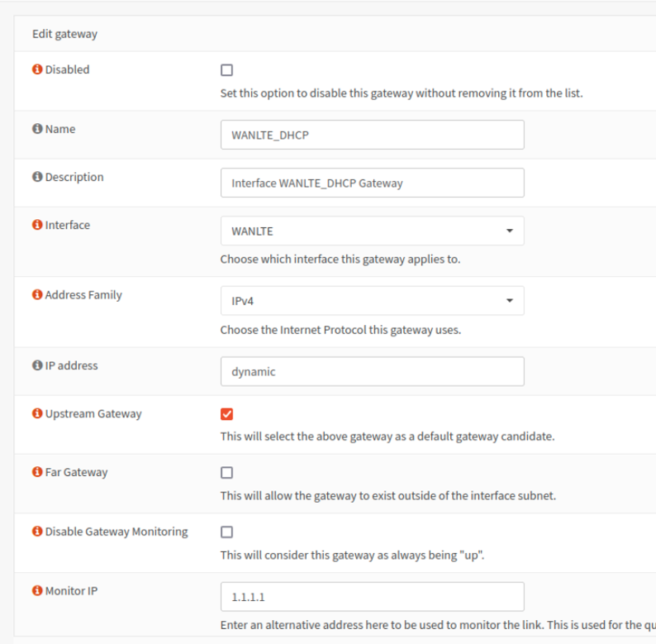Click the 'Disable Gateway Monitoring' label text
The image size is (656, 644).
click(116, 532)
